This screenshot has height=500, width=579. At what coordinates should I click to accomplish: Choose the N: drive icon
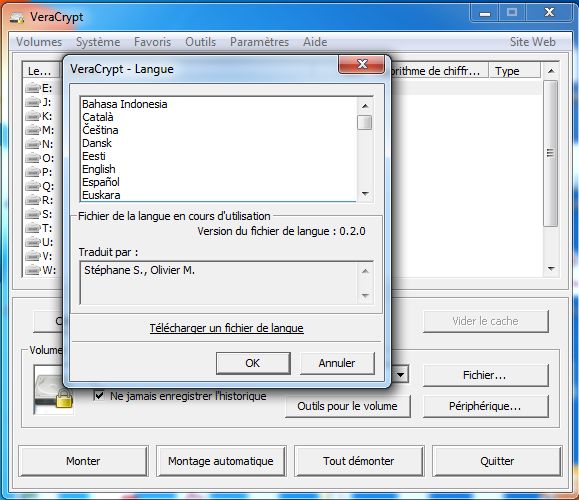click(32, 144)
